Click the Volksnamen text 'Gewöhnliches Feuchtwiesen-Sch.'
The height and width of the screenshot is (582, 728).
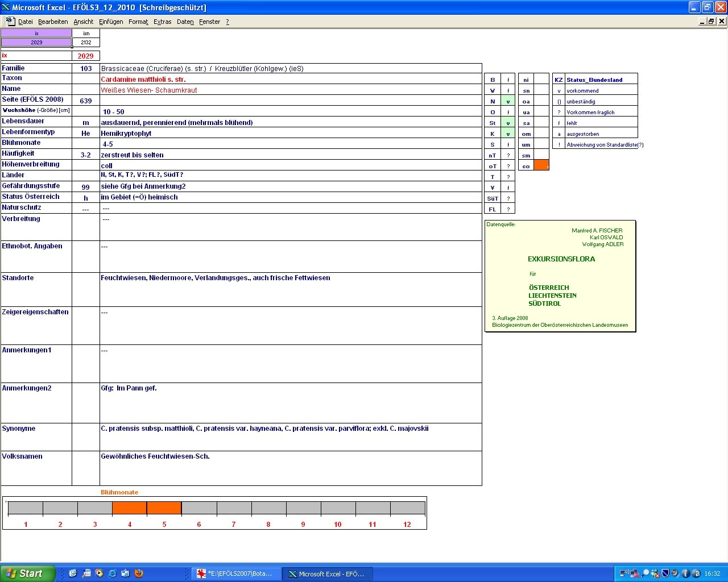(155, 456)
